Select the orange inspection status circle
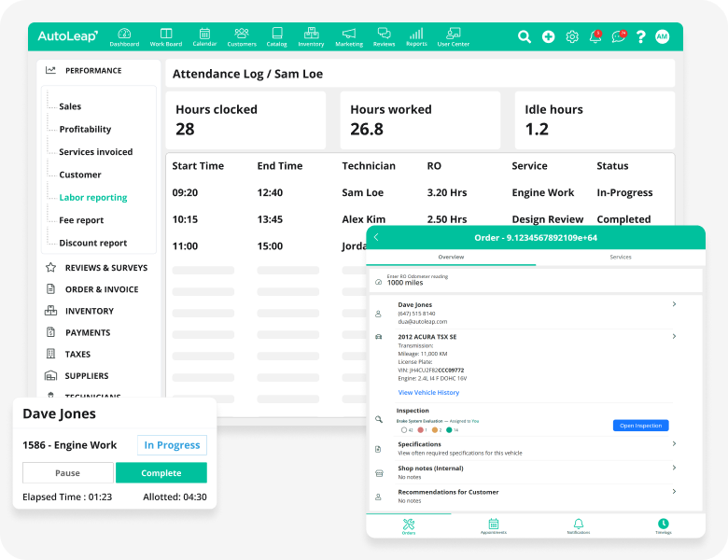The height and width of the screenshot is (560, 728). pos(435,430)
